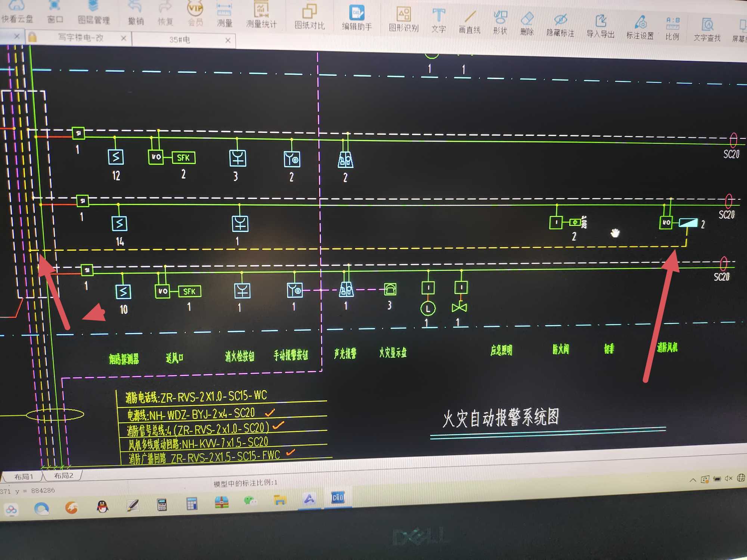Image resolution: width=747 pixels, height=560 pixels.
Task: Click the smoke detector symbol labeled 14
Action: pyautogui.click(x=119, y=224)
